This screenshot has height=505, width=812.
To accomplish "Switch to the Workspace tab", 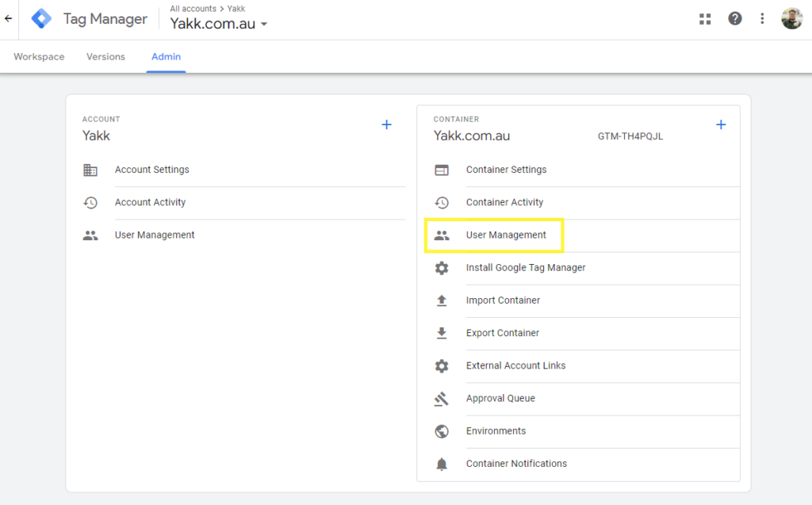I will [39, 57].
